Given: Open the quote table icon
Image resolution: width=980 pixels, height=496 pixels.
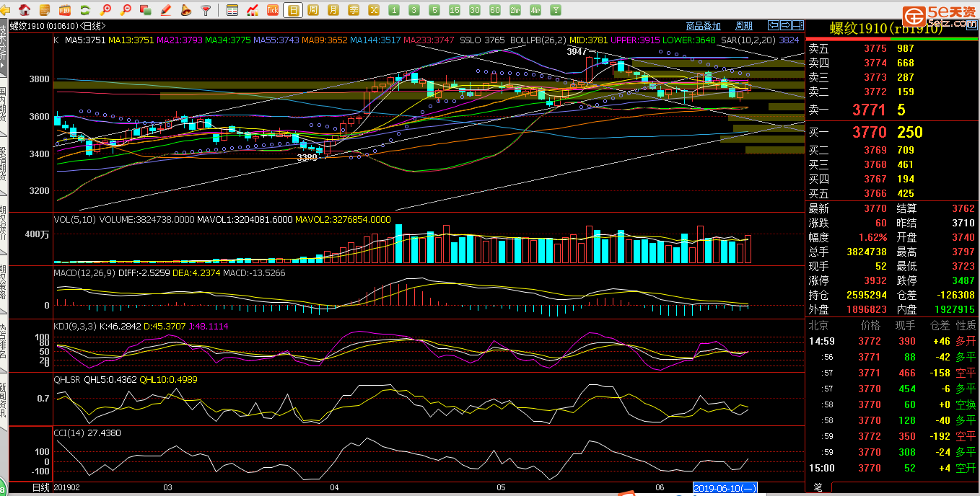Looking at the screenshot, I should pyautogui.click(x=232, y=10).
